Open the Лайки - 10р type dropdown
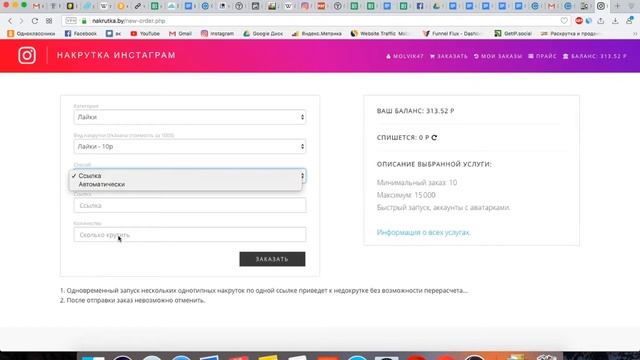 click(x=190, y=147)
